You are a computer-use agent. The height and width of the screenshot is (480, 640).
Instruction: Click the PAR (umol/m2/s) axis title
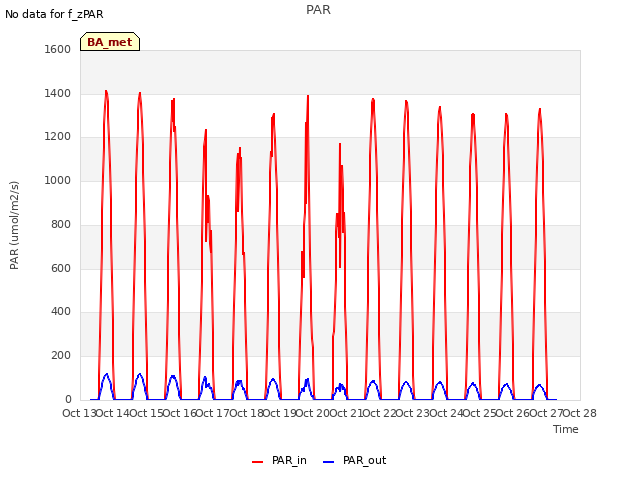coord(14,225)
